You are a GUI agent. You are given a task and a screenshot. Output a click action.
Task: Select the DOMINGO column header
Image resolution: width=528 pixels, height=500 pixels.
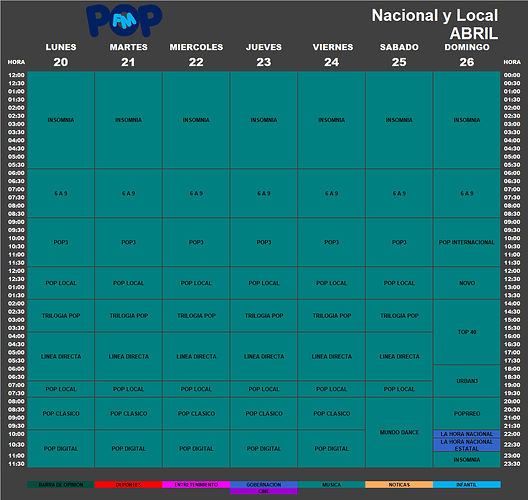467,47
